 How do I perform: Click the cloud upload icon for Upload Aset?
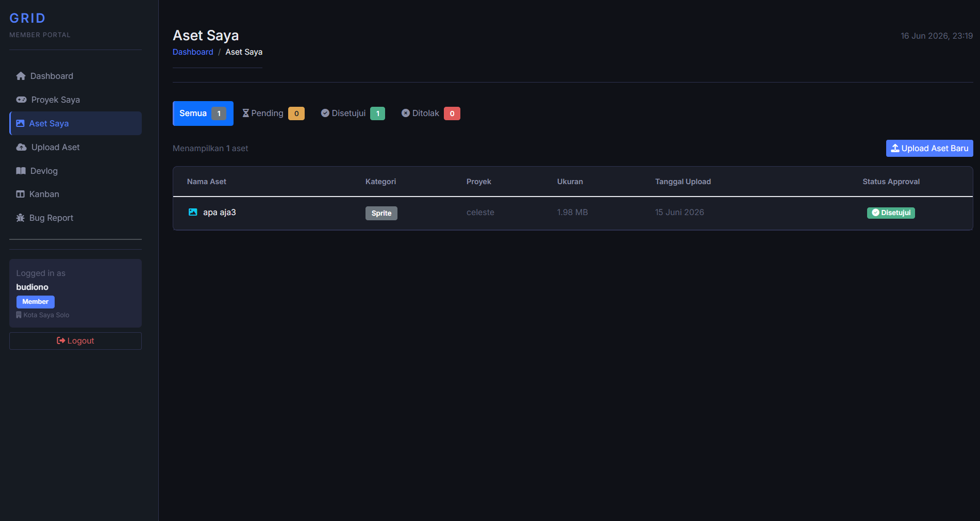click(x=21, y=147)
